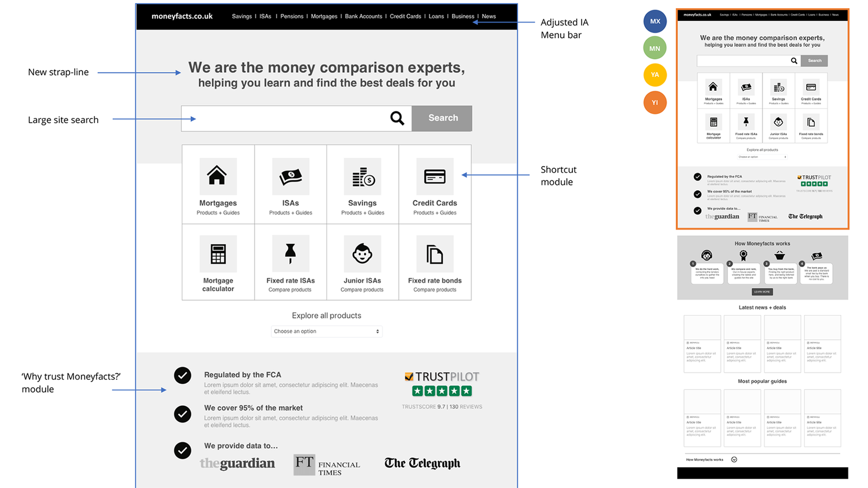Open the Fixed rate bonds documents icon in the large wireframe

[435, 254]
